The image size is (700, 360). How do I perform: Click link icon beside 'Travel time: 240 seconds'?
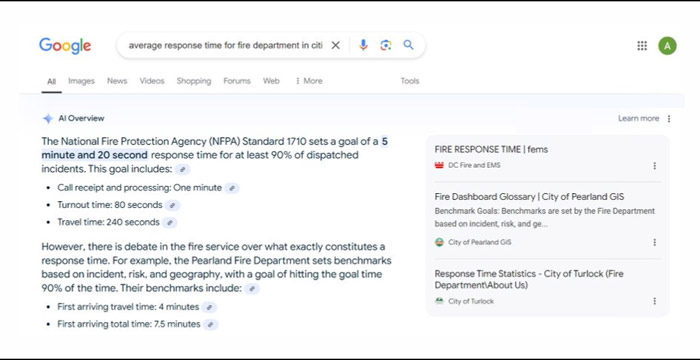(170, 222)
